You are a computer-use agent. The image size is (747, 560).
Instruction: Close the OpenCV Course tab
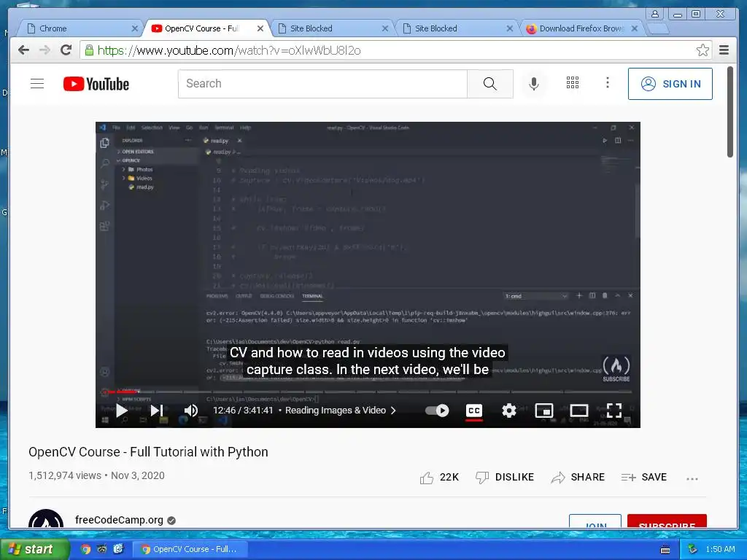(x=260, y=28)
